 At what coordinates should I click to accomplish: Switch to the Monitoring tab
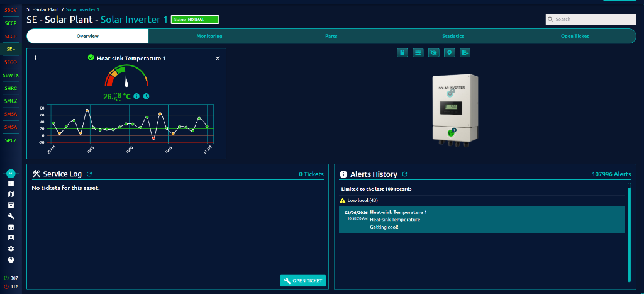209,36
